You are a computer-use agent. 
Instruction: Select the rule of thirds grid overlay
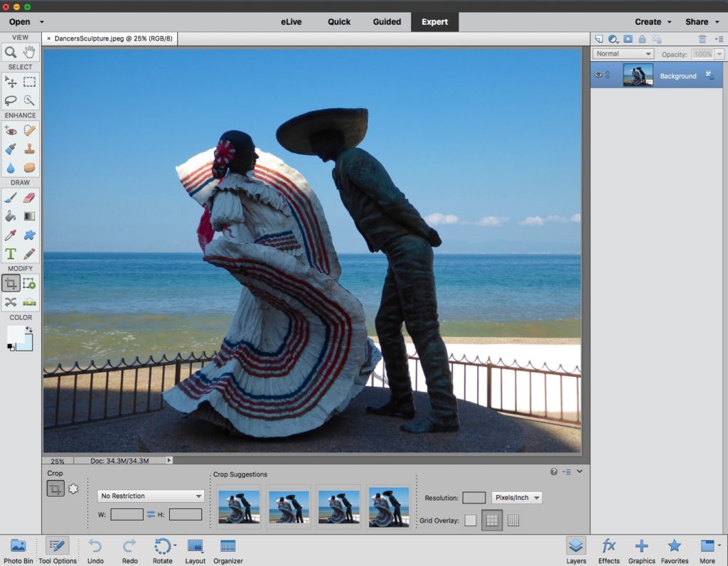pyautogui.click(x=491, y=520)
